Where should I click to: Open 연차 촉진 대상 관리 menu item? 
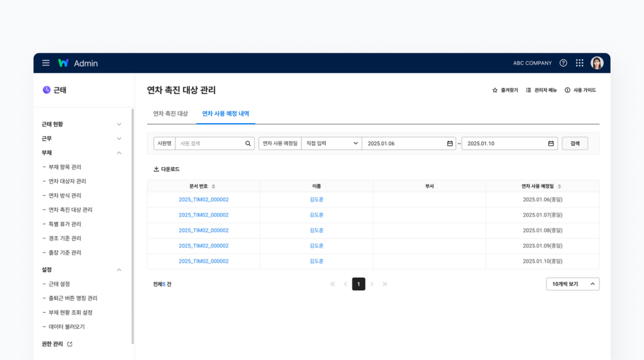tap(70, 210)
